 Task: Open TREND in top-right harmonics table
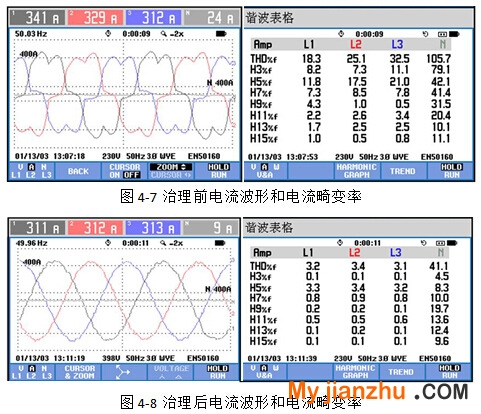click(403, 171)
